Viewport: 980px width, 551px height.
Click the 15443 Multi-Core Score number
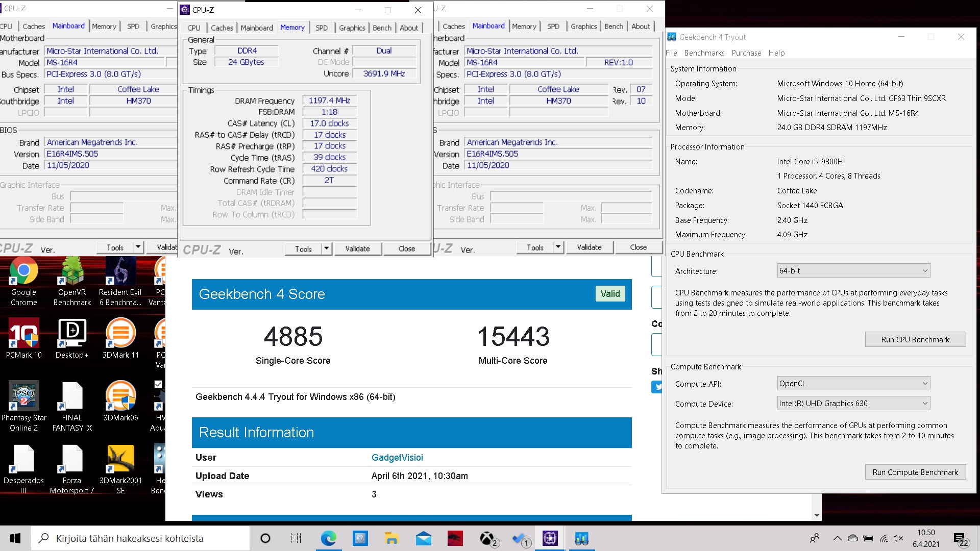click(x=513, y=337)
